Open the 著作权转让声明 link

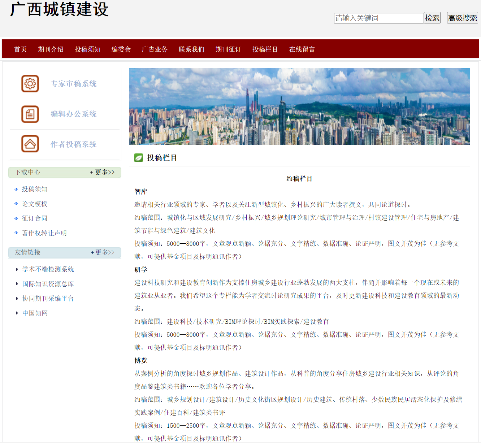click(x=44, y=233)
